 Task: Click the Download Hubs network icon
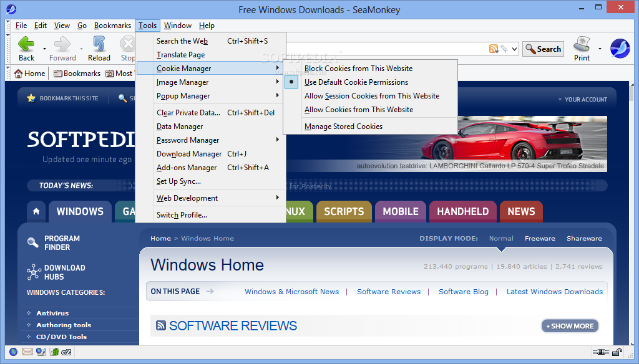(x=34, y=272)
